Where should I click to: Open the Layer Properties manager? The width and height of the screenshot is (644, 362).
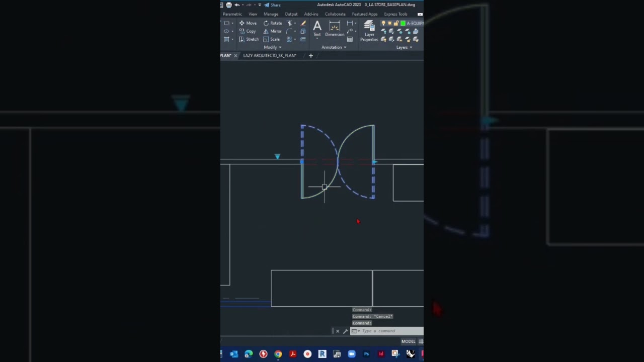tap(369, 31)
